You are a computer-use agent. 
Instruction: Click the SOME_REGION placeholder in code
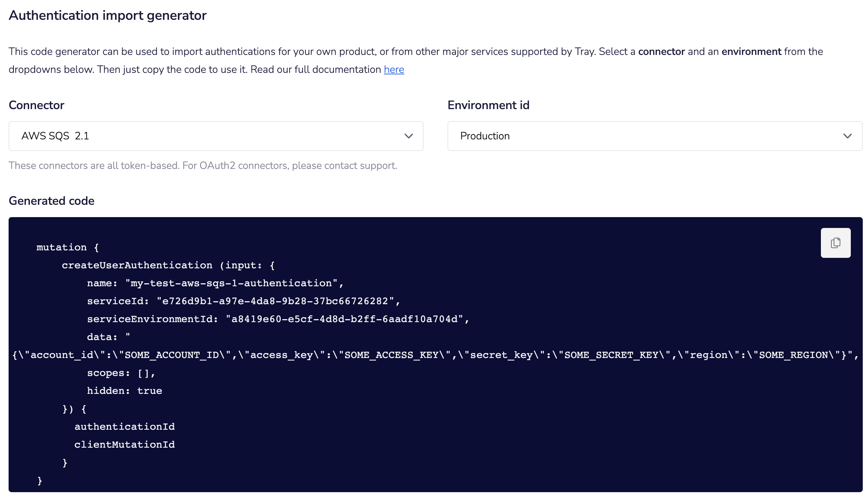793,355
